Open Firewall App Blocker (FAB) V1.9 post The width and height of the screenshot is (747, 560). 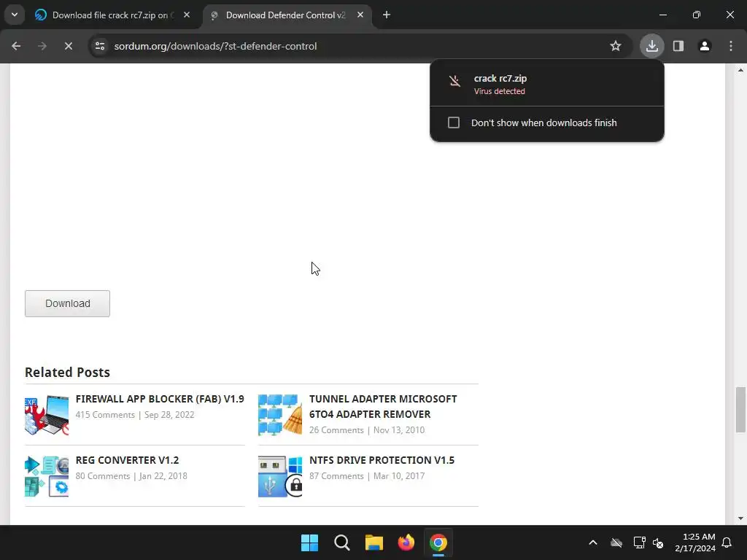pyautogui.click(x=160, y=399)
